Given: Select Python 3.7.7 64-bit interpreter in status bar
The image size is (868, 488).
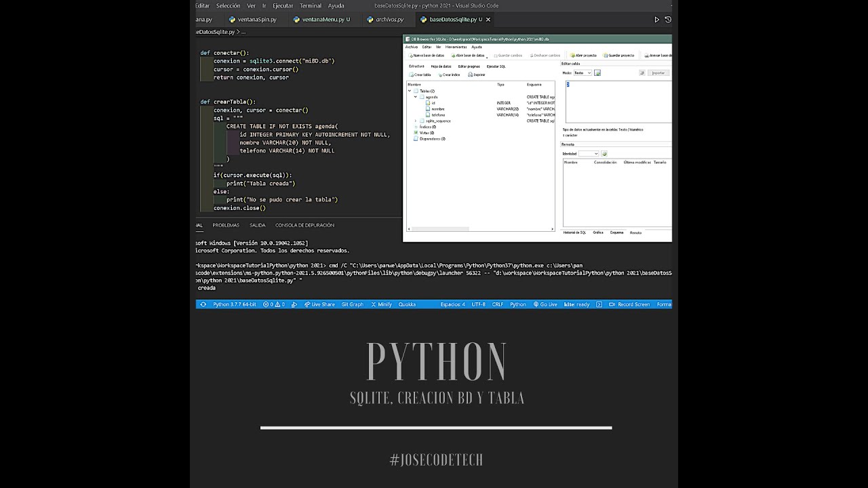Looking at the screenshot, I should pos(235,304).
